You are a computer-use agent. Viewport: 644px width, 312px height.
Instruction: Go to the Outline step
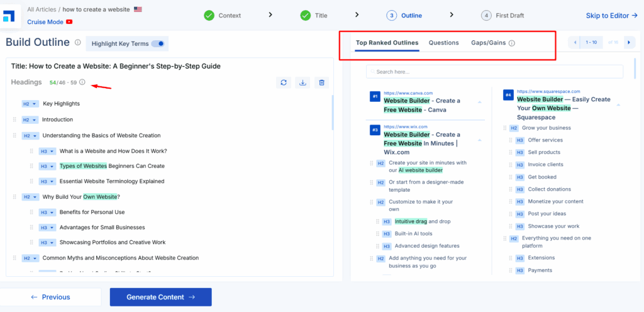pos(404,16)
